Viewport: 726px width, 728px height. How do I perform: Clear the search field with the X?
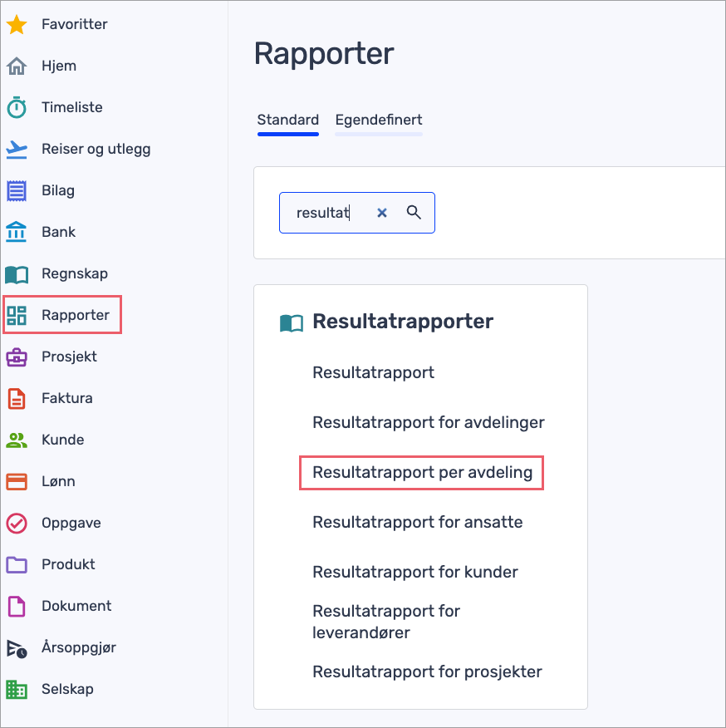(x=382, y=213)
